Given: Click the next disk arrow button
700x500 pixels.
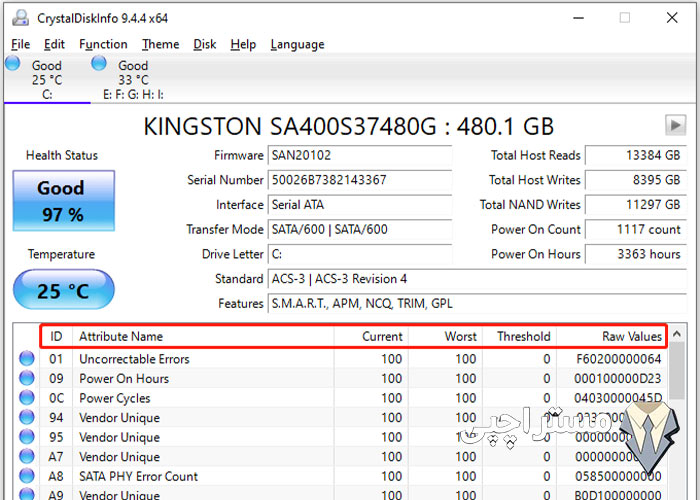Looking at the screenshot, I should click(675, 125).
